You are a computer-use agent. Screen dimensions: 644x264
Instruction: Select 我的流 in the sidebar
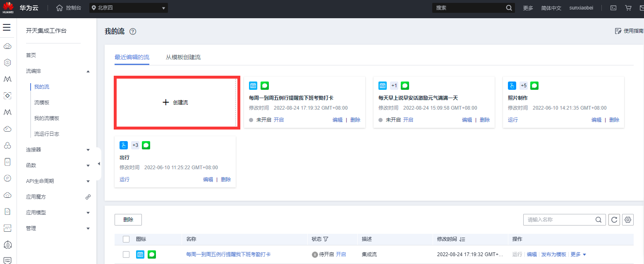pos(42,87)
